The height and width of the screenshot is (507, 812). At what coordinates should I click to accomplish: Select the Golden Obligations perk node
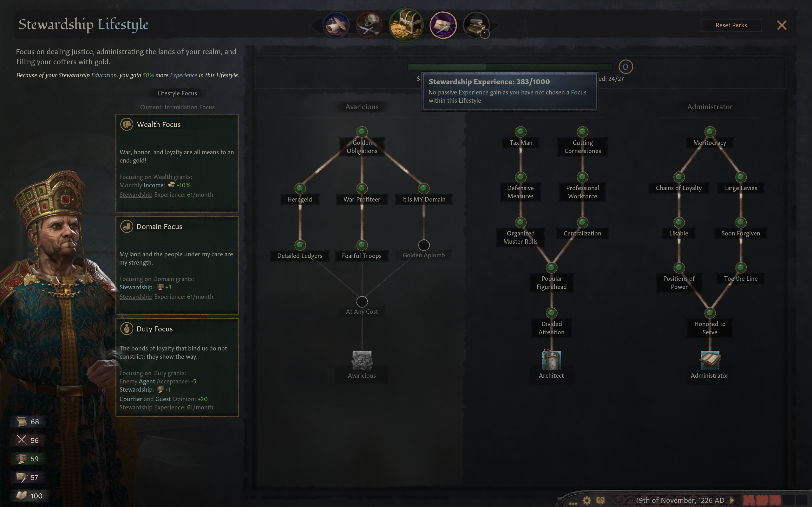coord(362,132)
